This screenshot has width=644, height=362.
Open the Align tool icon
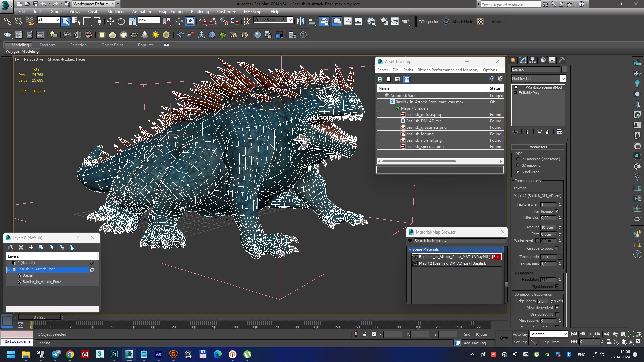pos(311,22)
